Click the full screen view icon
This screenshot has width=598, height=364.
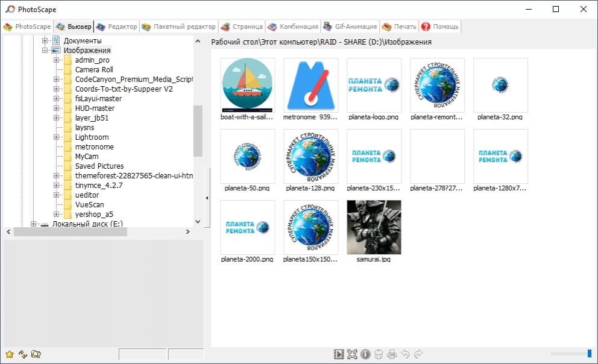point(352,354)
